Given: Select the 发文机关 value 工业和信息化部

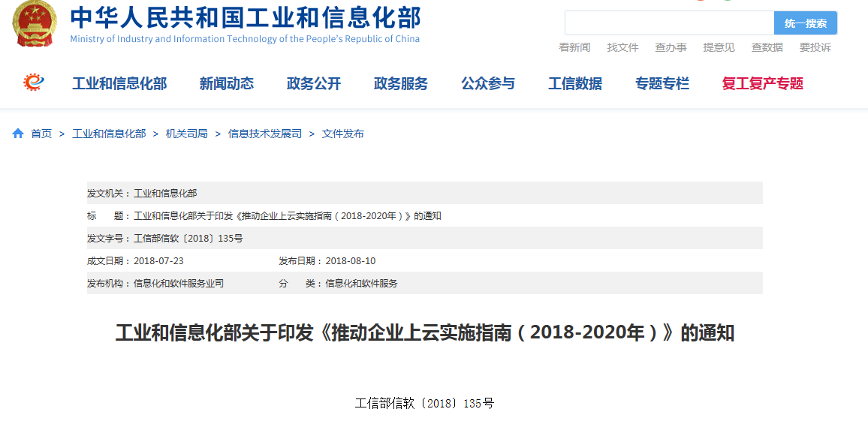Looking at the screenshot, I should tap(165, 193).
